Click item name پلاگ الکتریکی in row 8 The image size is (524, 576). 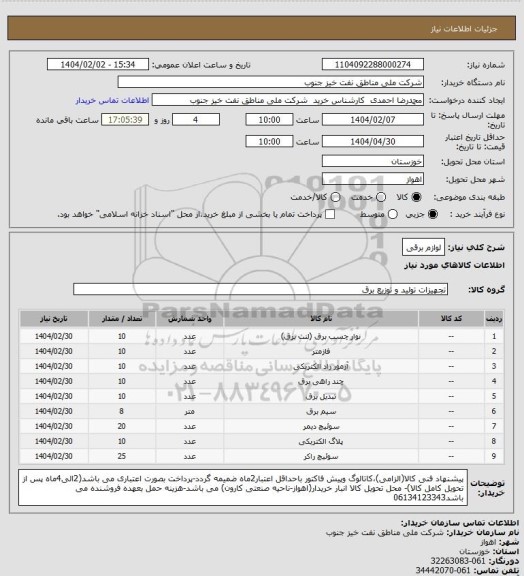[321, 441]
